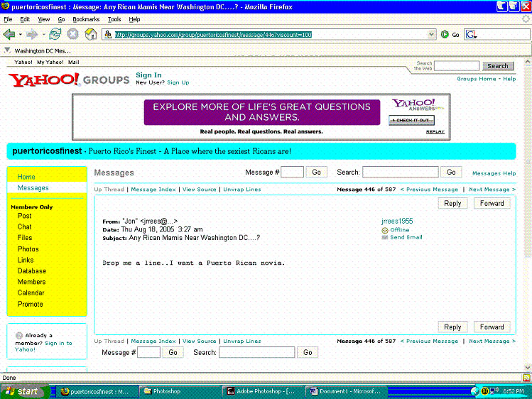Open the Photoshop folder taskbar item
532x399 pixels.
(180, 391)
